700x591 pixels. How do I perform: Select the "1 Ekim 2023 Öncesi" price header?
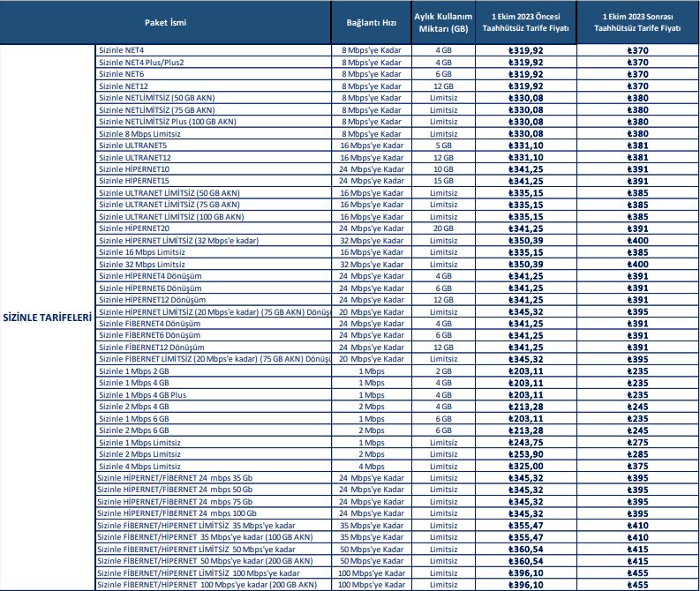click(x=526, y=22)
